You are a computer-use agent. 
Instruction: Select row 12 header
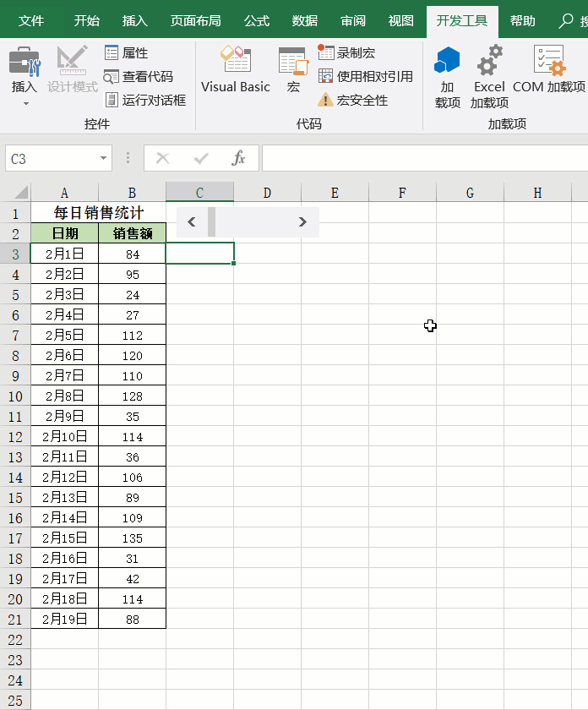pos(15,436)
